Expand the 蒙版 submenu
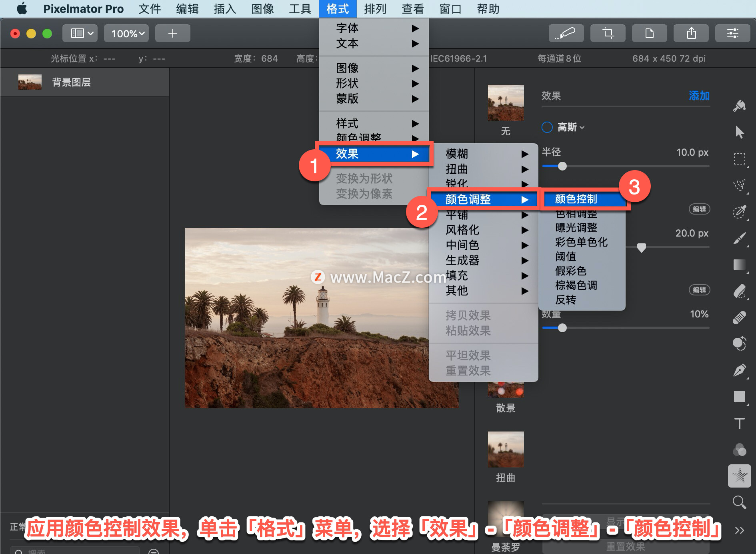The height and width of the screenshot is (554, 756). coord(374,98)
